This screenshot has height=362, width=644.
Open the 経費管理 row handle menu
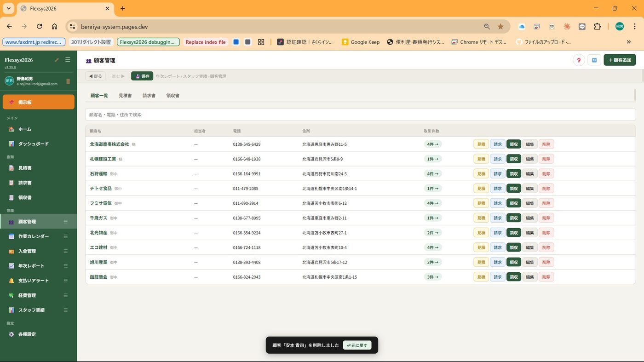point(66,295)
